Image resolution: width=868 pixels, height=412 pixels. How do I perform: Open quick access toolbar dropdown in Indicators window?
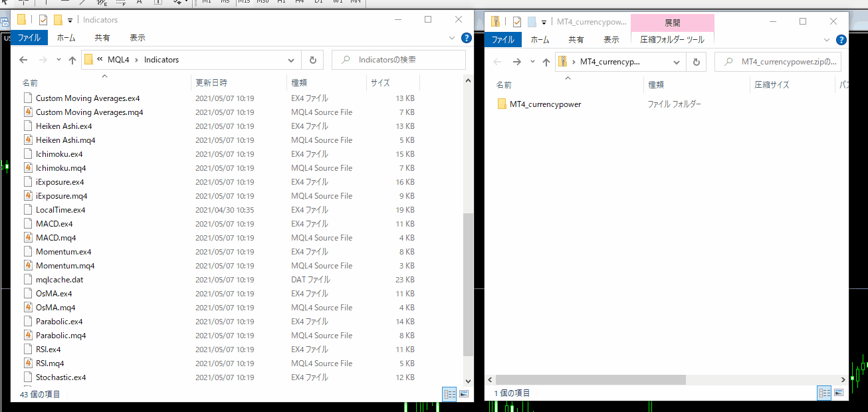(x=70, y=21)
